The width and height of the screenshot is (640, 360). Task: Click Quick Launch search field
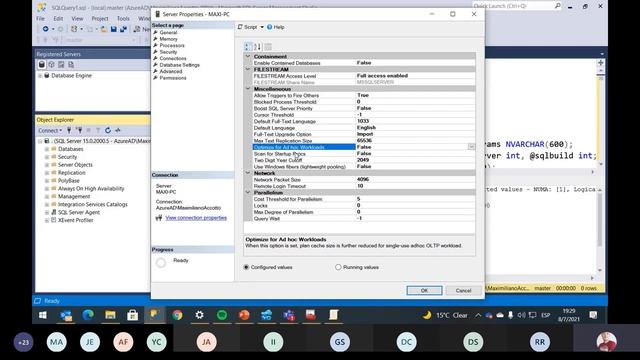pyautogui.click(x=516, y=6)
